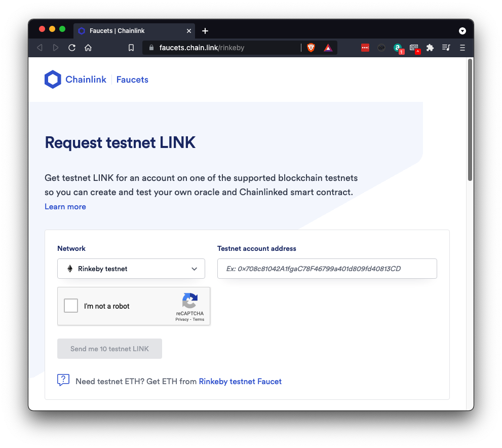Open the Rinkeby testnet Faucet link
502x448 pixels.
click(x=240, y=381)
